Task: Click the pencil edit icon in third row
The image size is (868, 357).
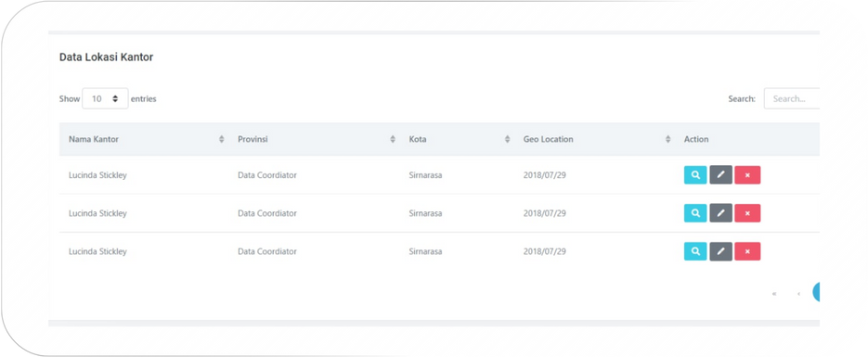Action: coord(720,251)
